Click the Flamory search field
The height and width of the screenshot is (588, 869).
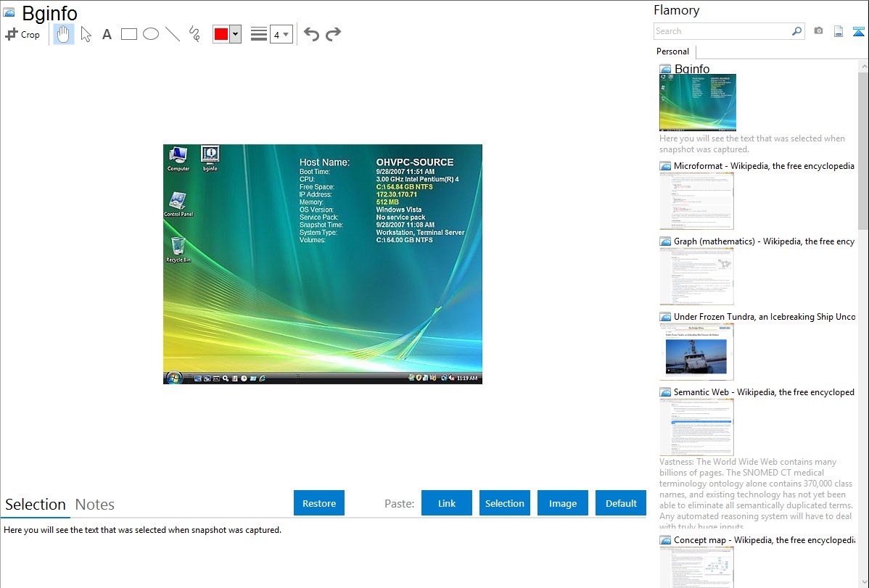click(x=722, y=31)
